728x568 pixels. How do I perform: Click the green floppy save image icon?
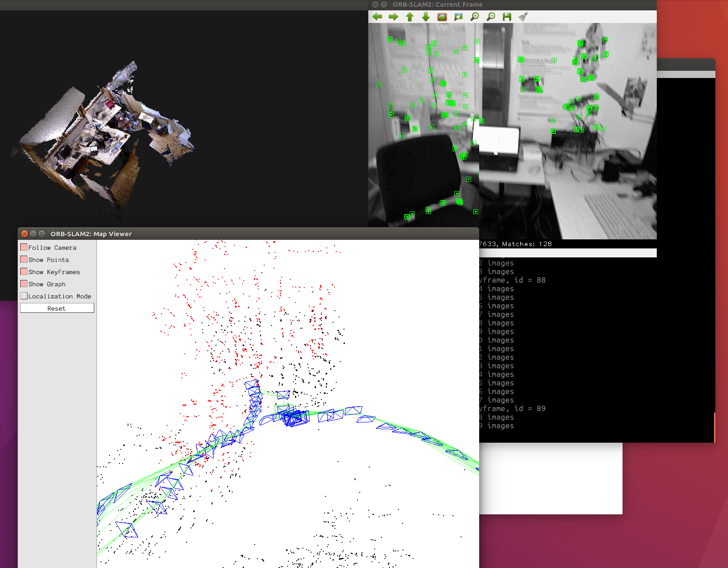click(507, 17)
